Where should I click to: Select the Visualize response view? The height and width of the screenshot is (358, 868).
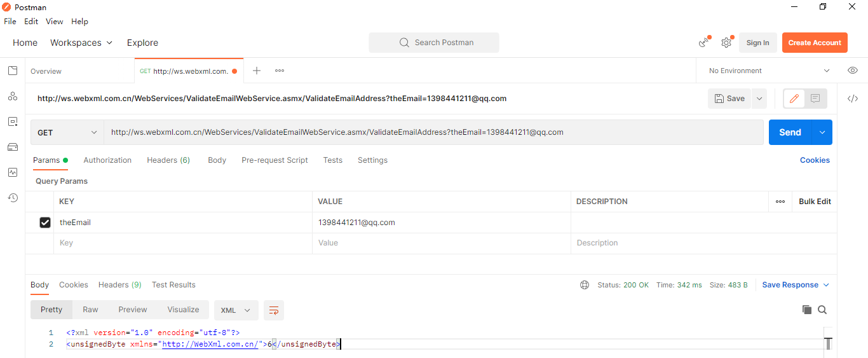183,310
